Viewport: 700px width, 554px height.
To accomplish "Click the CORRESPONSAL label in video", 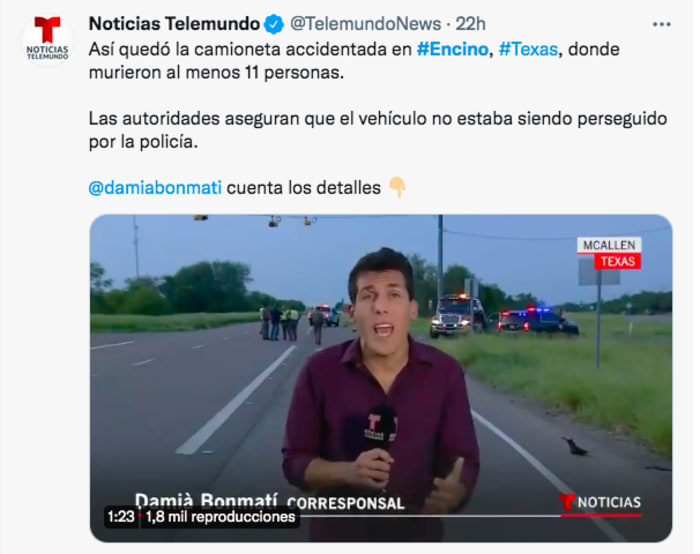I will point(346,504).
